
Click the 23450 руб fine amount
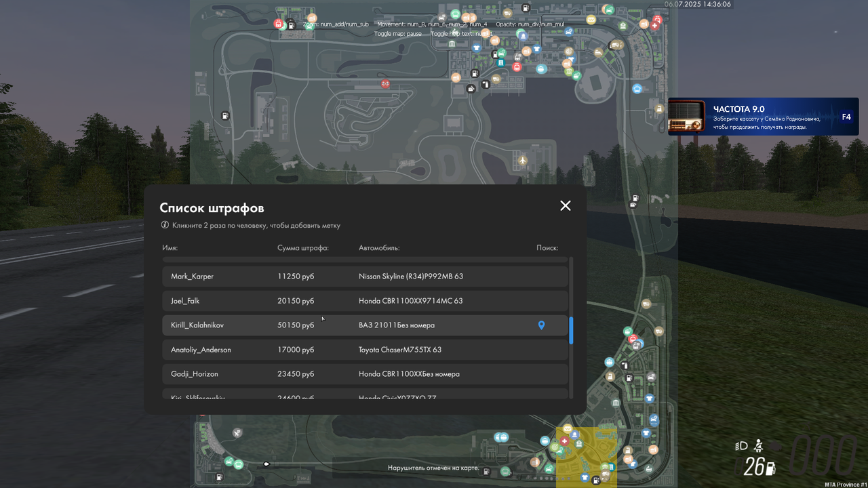tap(296, 374)
